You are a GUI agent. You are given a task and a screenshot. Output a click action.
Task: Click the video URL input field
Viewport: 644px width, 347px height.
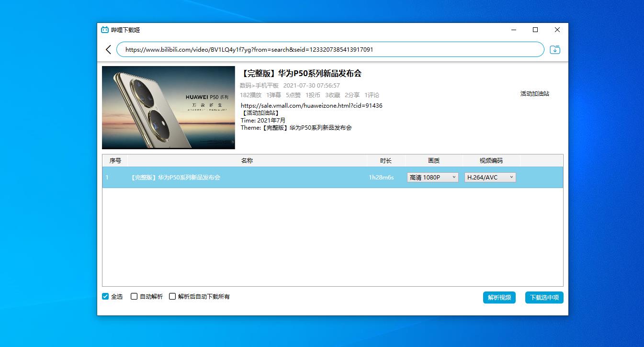tap(330, 49)
